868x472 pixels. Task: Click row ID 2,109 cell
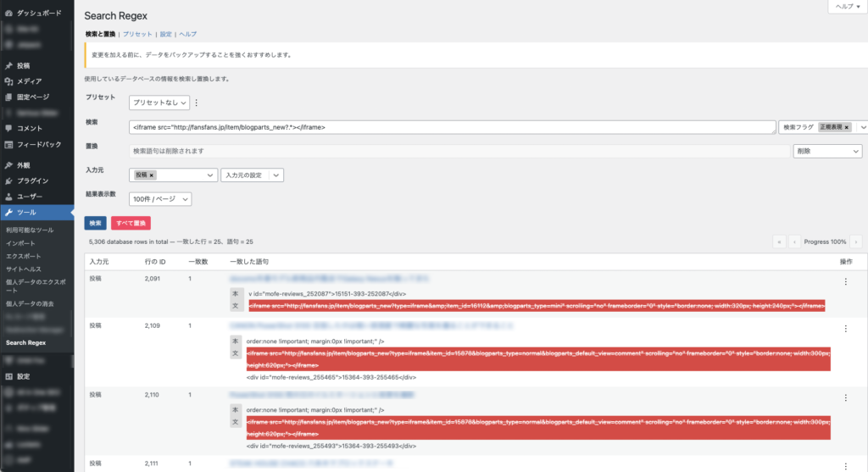coord(153,326)
